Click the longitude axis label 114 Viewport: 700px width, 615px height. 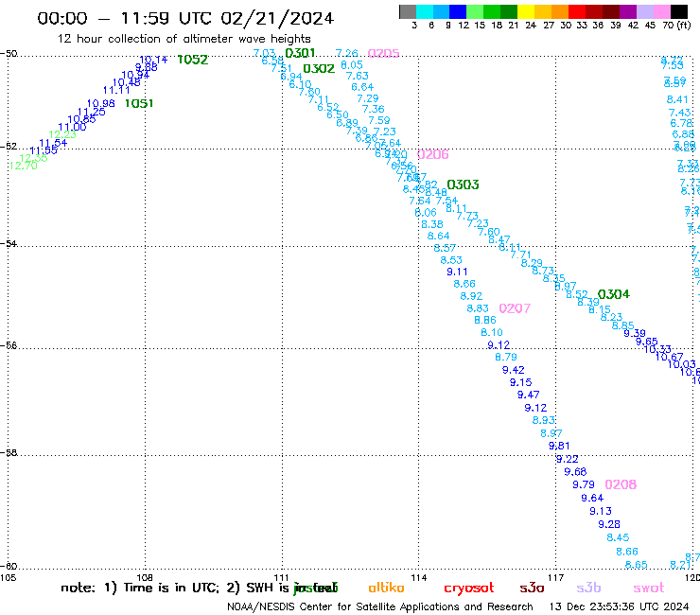coord(419,578)
